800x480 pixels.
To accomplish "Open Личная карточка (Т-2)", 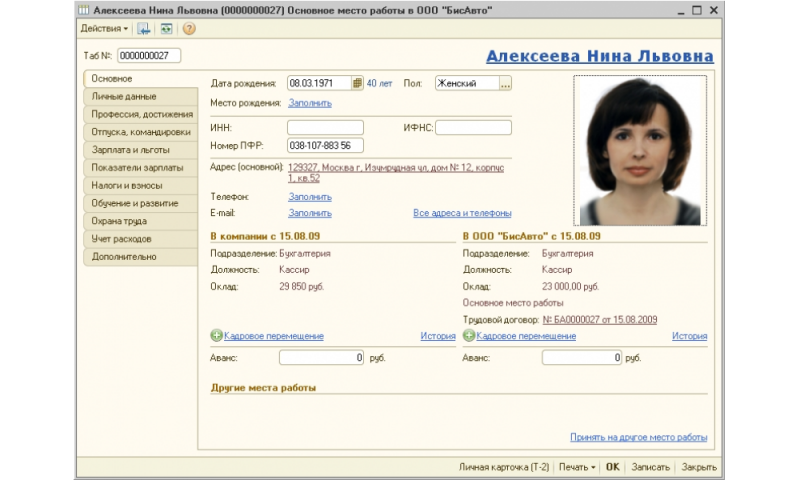I will (x=504, y=467).
